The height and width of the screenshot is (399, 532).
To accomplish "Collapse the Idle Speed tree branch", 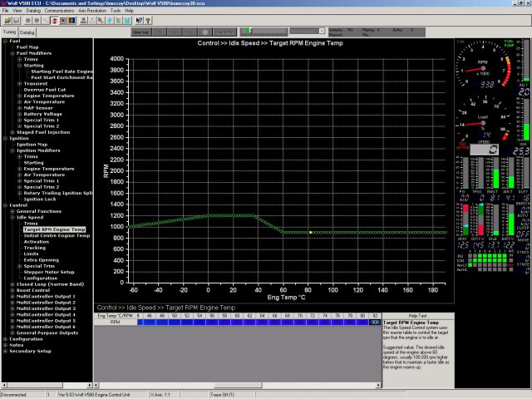I will pyautogui.click(x=12, y=217).
